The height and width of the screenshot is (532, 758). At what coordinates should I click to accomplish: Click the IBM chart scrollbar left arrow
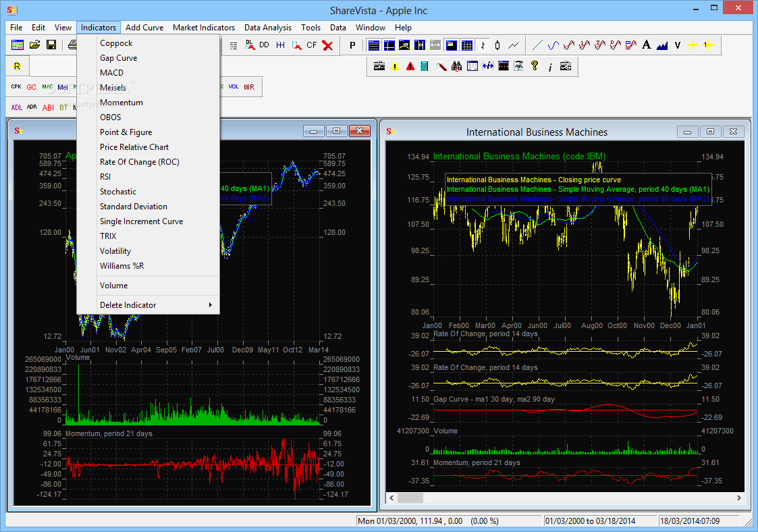point(391,498)
